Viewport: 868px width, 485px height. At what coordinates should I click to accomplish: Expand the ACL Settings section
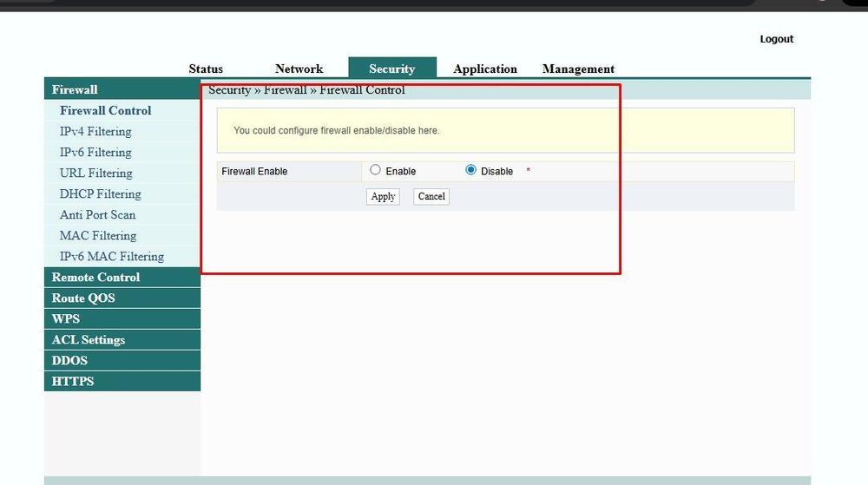coord(122,339)
